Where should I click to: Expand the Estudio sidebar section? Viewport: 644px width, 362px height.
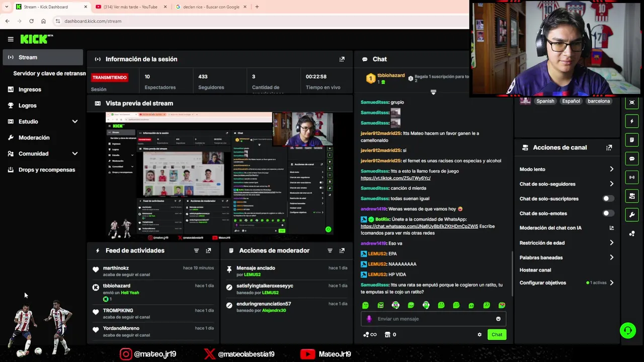pyautogui.click(x=75, y=122)
